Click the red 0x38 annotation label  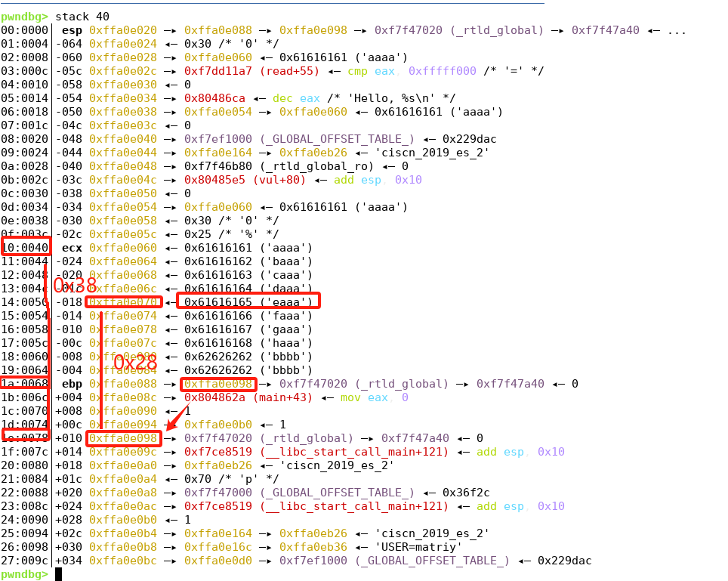[74, 285]
